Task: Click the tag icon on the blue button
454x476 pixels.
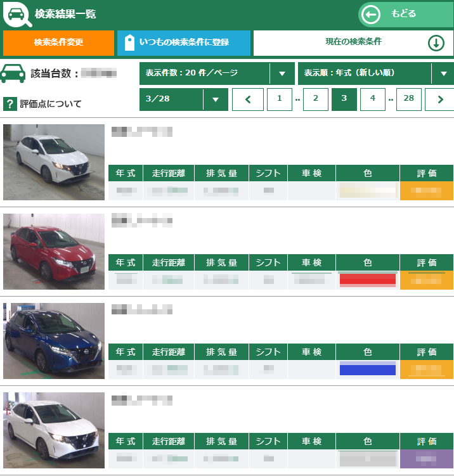Action: click(x=130, y=42)
